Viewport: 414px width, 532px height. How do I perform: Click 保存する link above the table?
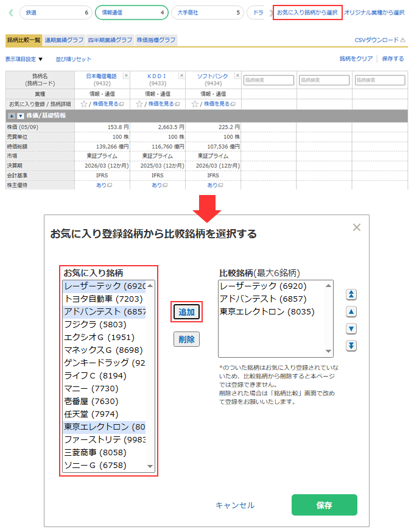393,59
